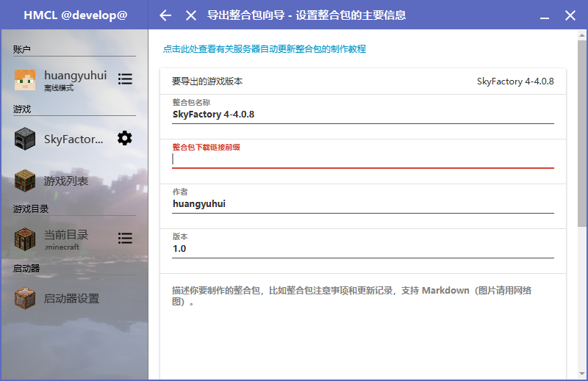Click the 整合包下载链接前缀 input field
This screenshot has width=588, height=381.
pos(362,159)
